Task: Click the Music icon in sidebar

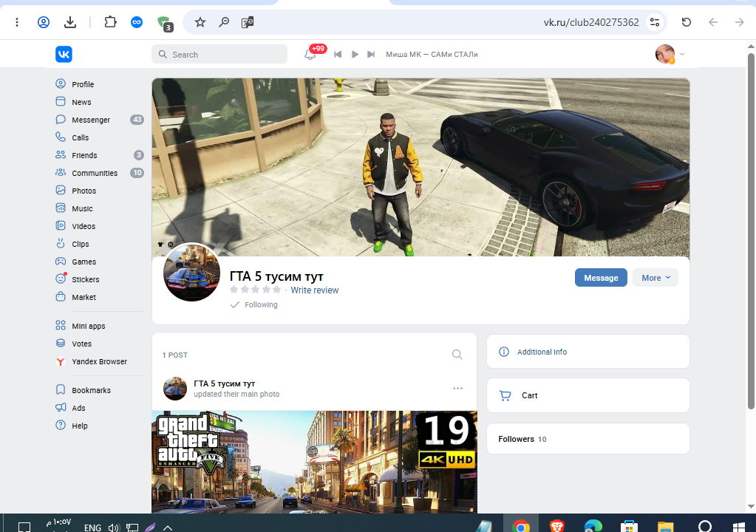Action: tap(61, 208)
